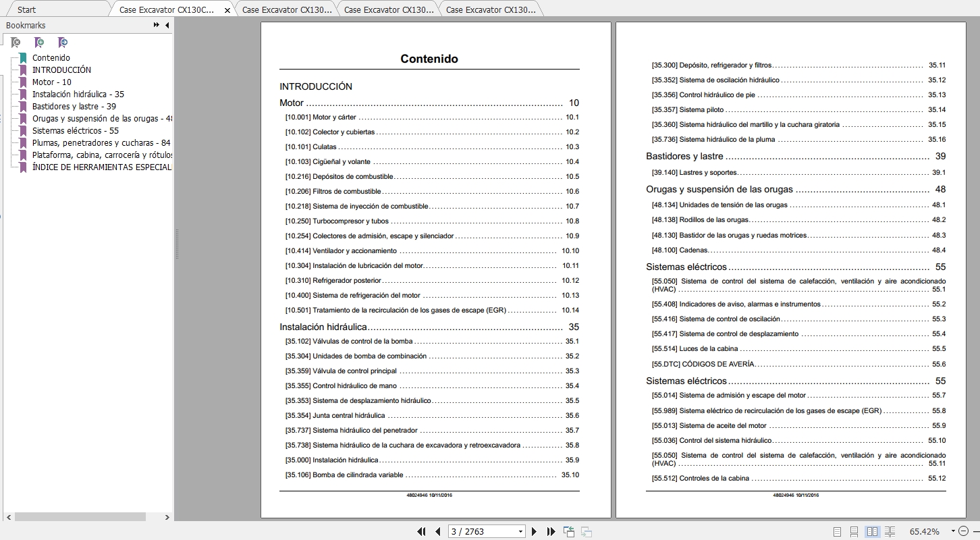Jump to the first page
Image resolution: width=980 pixels, height=540 pixels.
point(422,531)
